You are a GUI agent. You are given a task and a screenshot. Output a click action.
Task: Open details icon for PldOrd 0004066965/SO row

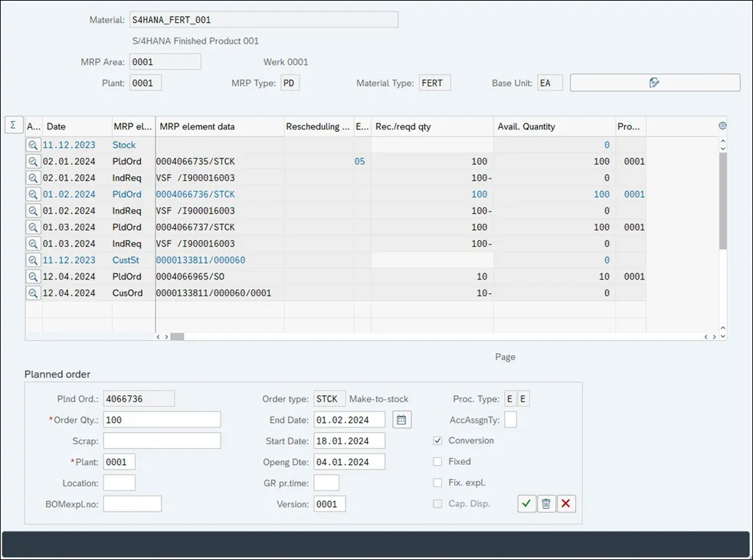[x=33, y=277]
